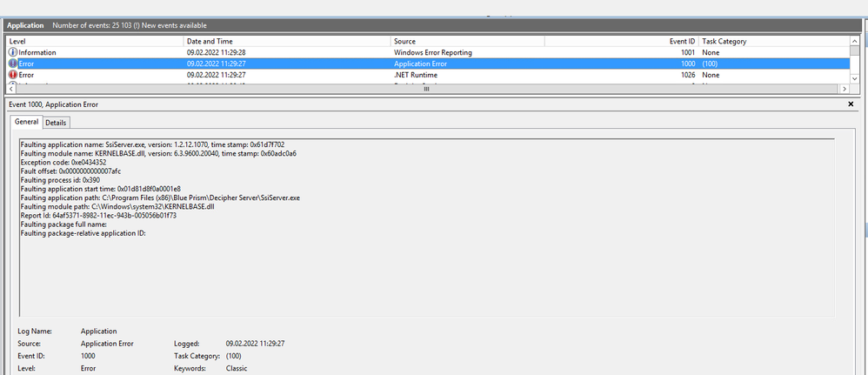Screen dimensions: 868x375
Task: Select the General tab
Action: 27,122
